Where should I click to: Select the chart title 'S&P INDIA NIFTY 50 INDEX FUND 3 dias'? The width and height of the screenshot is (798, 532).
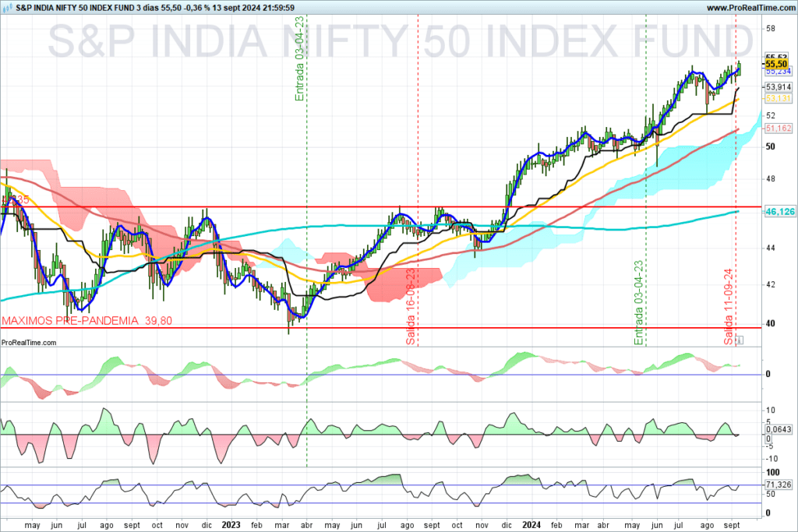click(x=87, y=8)
